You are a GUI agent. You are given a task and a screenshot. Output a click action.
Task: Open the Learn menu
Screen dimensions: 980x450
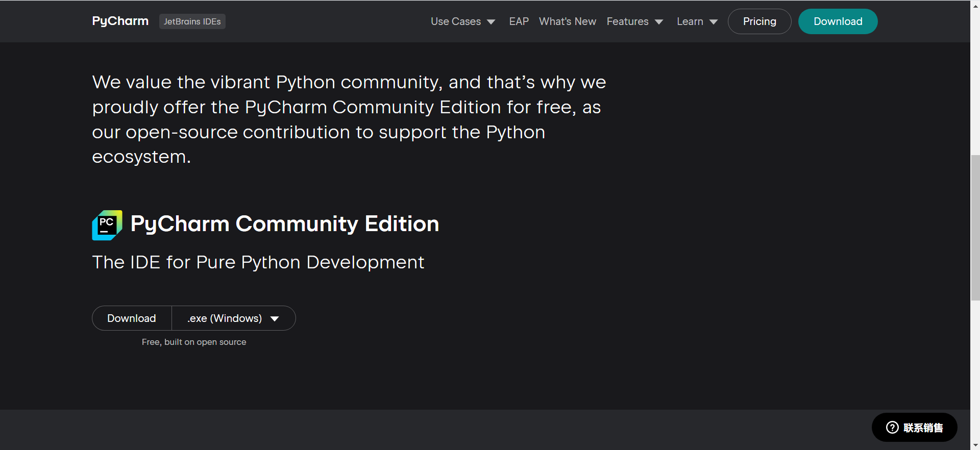coord(690,21)
